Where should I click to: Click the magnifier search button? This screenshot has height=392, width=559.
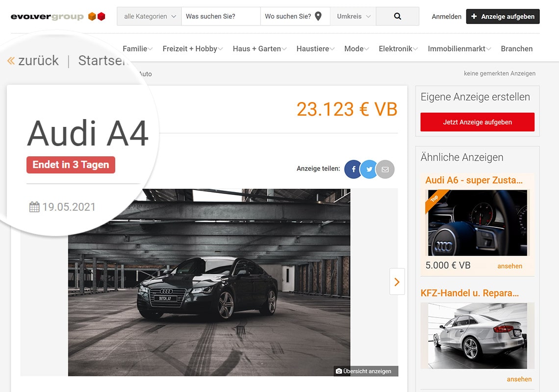pos(397,16)
